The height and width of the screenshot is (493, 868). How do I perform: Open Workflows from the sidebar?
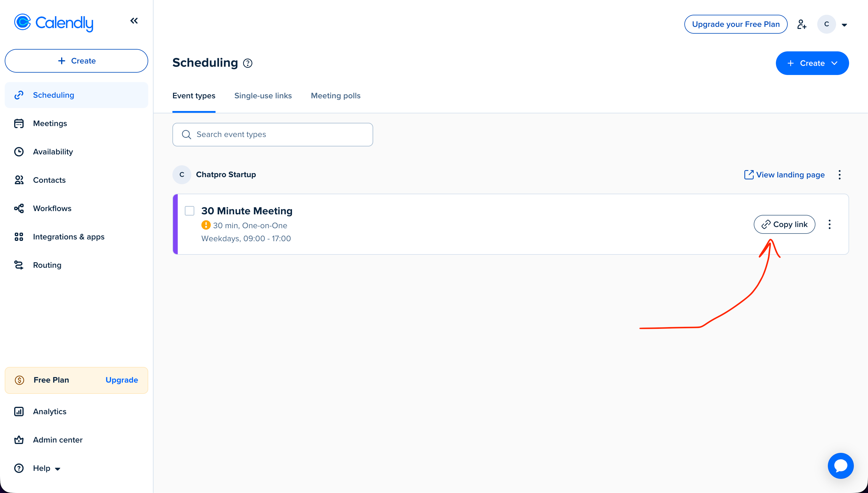pos(52,208)
